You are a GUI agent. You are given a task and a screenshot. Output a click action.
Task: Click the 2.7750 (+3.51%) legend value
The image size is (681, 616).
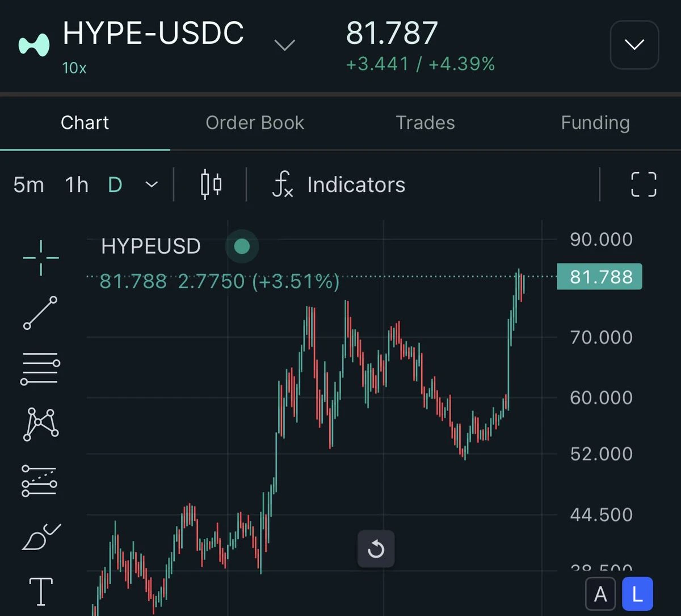pos(259,282)
